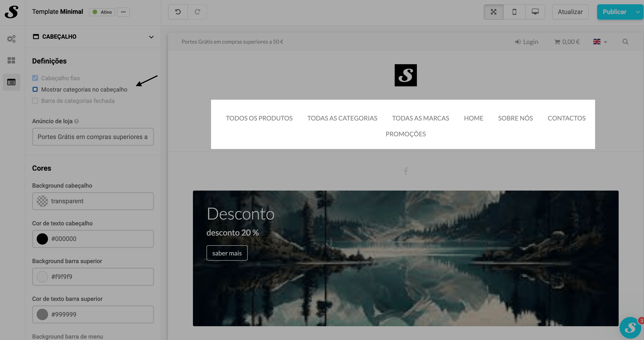Open the chat support bubble
Image resolution: width=644 pixels, height=340 pixels.
630,328
